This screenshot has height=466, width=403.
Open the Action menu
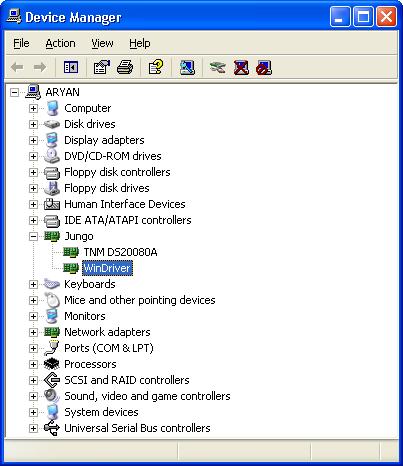point(60,43)
